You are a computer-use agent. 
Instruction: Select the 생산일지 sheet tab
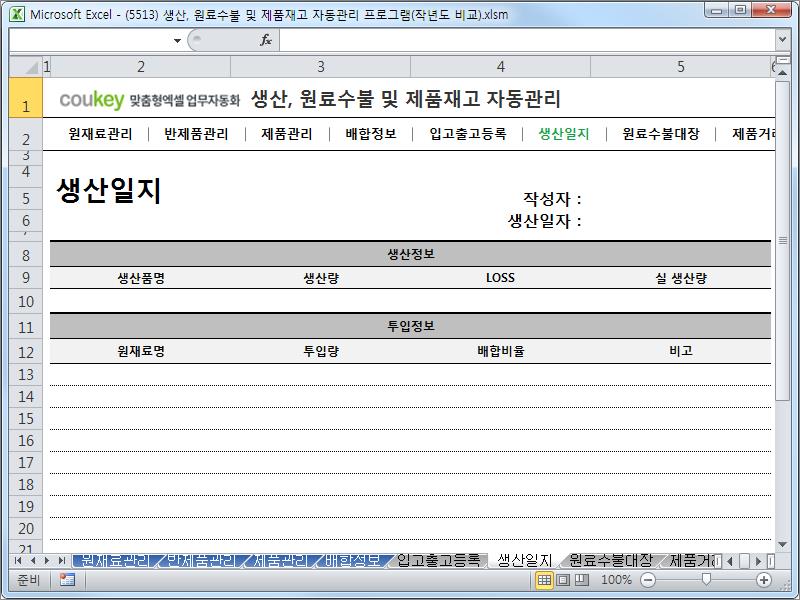pos(524,560)
